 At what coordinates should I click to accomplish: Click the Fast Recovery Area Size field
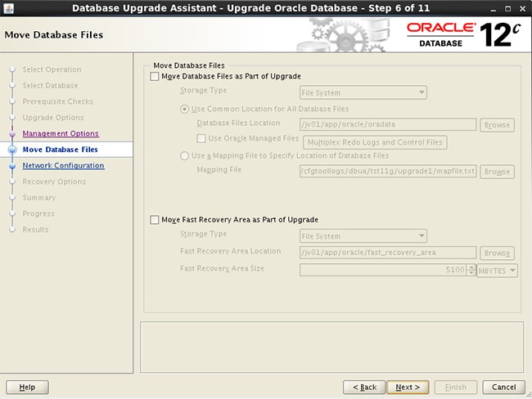click(x=383, y=270)
